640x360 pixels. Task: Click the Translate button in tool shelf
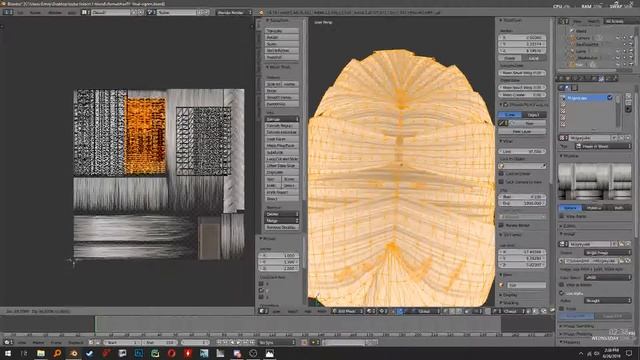click(282, 31)
